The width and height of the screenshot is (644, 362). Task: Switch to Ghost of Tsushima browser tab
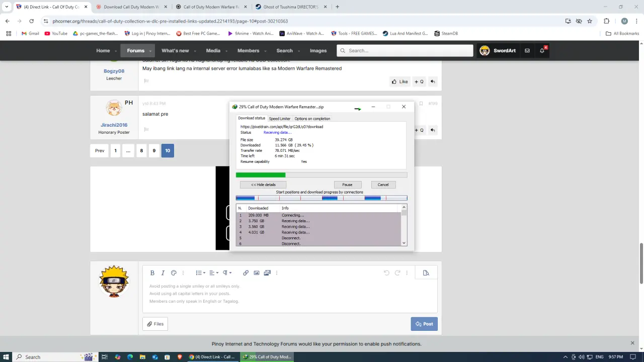point(291,7)
